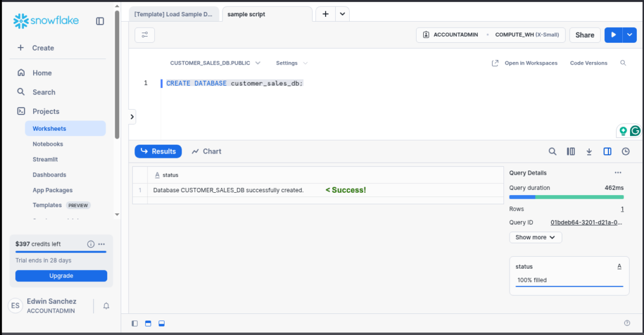Screen dimensions: 644x335
Task: Open worksheet filter settings icon
Action: click(145, 35)
